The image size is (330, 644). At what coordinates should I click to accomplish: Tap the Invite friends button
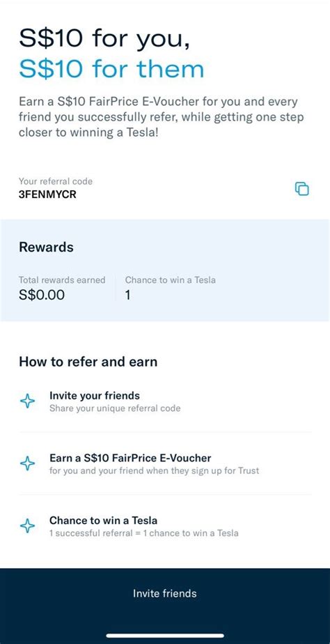165,594
